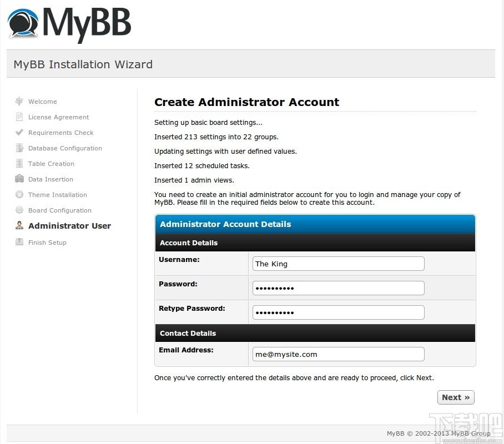Click inside the Username field
Image resolution: width=504 pixels, height=444 pixels.
(x=338, y=264)
